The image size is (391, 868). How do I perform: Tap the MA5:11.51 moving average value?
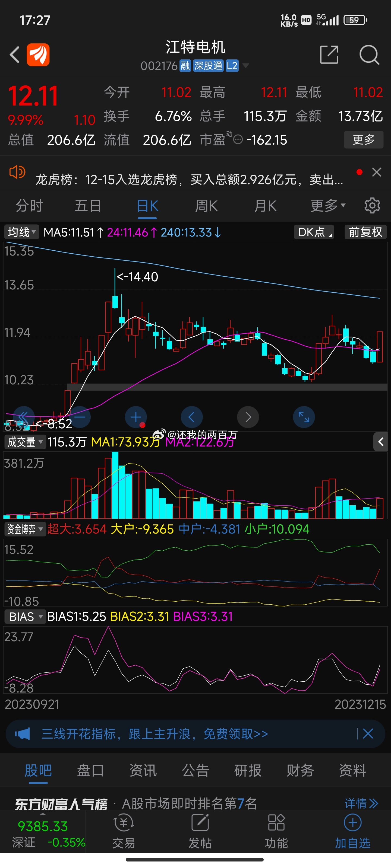[x=74, y=232]
